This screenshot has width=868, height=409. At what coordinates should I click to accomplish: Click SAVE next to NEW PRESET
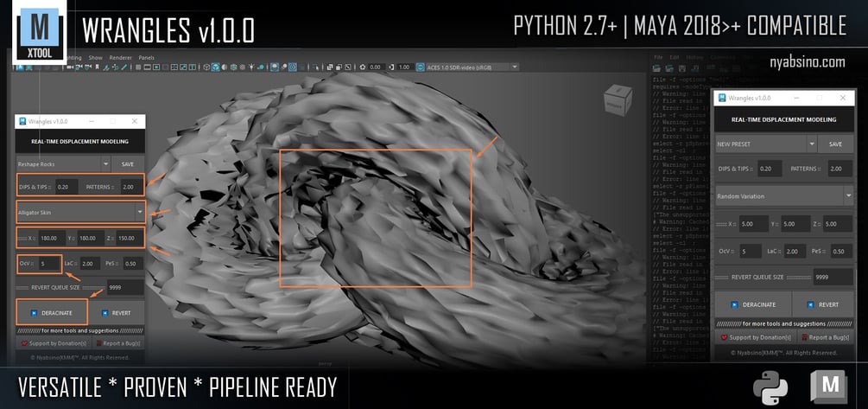click(835, 144)
